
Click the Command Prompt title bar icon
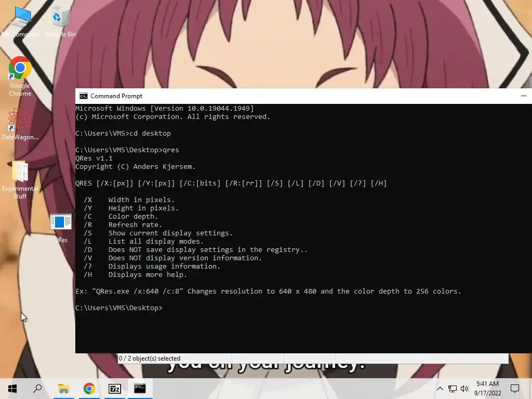coord(84,96)
